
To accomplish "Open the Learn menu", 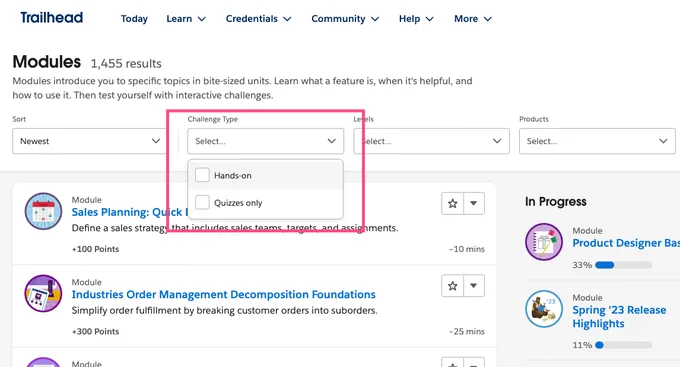I will [x=186, y=19].
